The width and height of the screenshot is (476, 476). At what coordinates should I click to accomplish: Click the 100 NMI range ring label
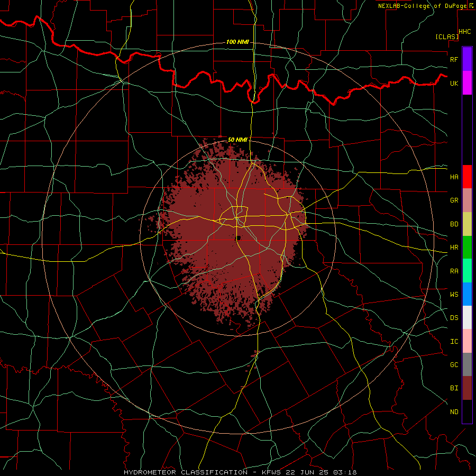pyautogui.click(x=237, y=42)
